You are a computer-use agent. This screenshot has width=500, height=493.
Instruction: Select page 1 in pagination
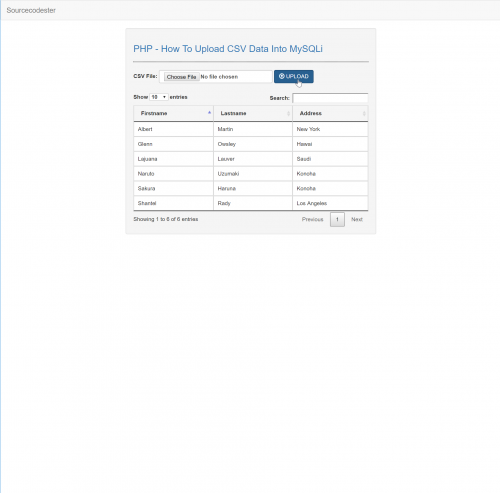(337, 219)
